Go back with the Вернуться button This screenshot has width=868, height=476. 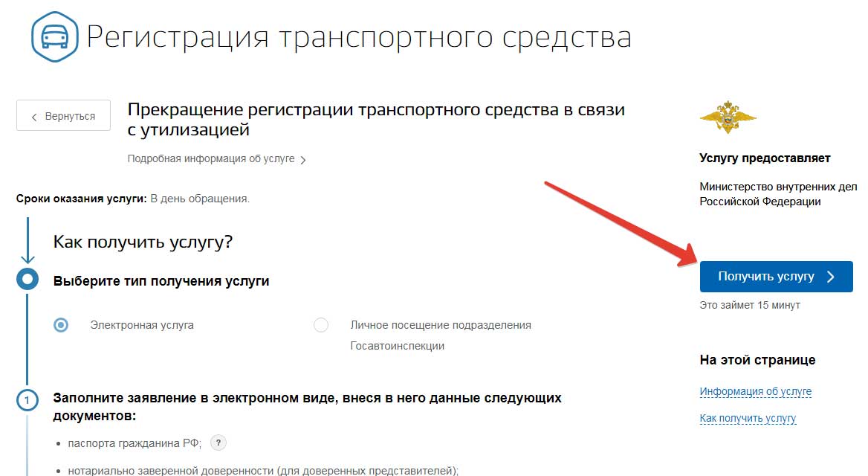pos(64,116)
